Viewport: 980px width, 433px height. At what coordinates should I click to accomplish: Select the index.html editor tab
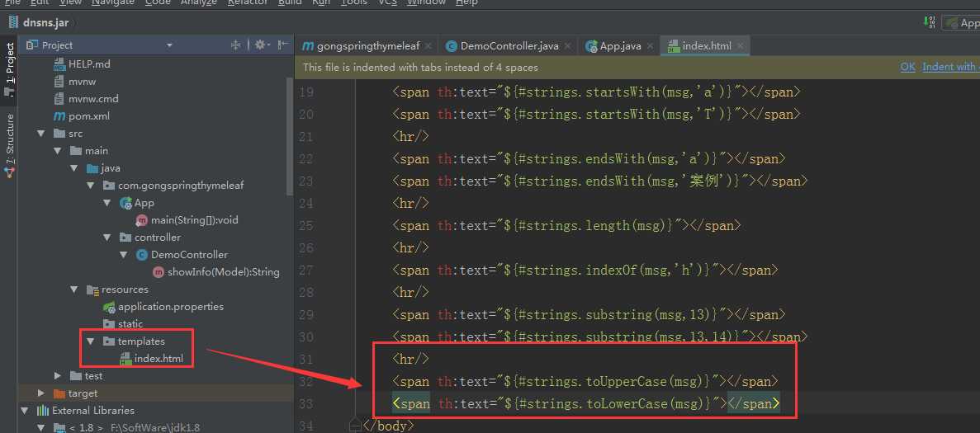coord(706,45)
